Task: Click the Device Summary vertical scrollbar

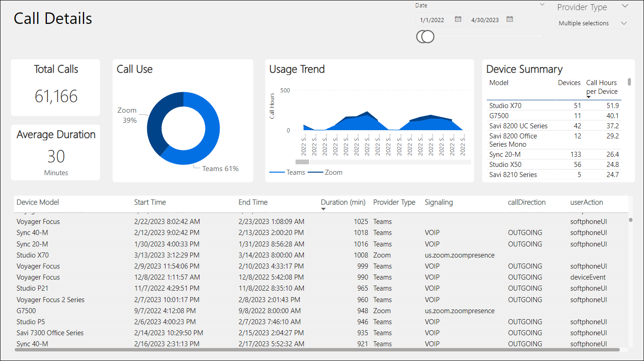Action: (x=629, y=82)
